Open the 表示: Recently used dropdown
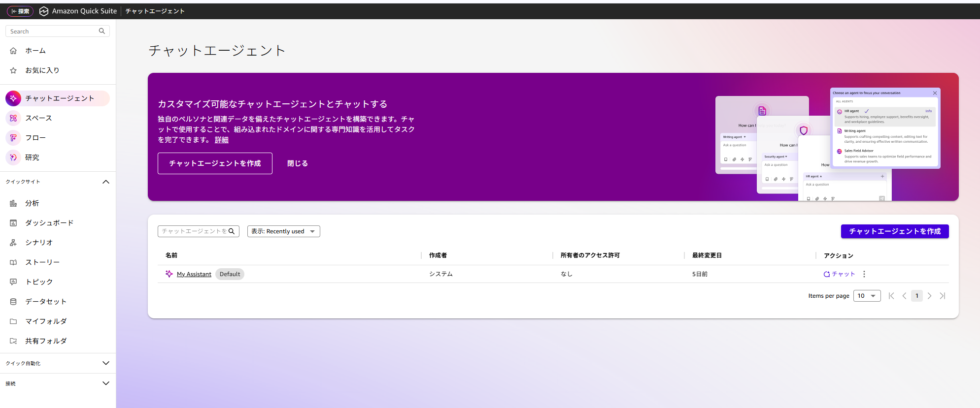 [284, 231]
